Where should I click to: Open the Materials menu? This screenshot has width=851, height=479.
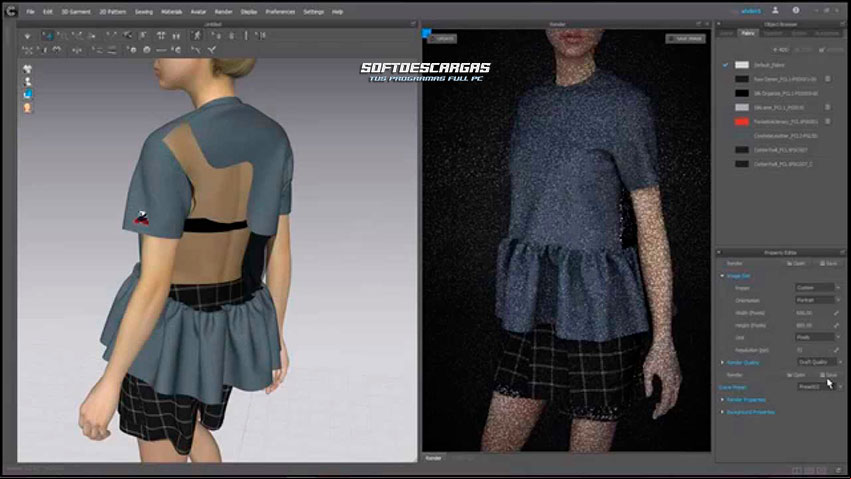coord(172,11)
